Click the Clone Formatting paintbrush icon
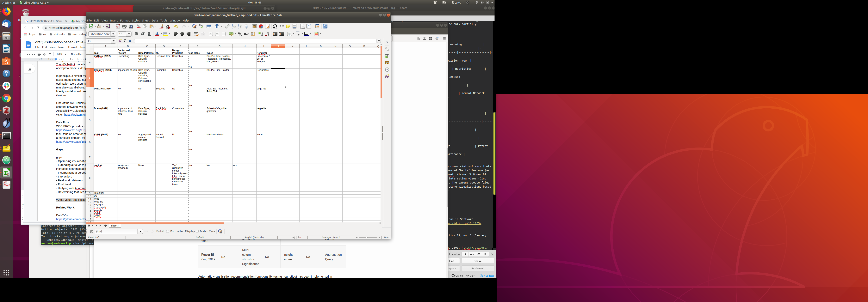Viewport: 868px width, 302px height. pos(162,27)
